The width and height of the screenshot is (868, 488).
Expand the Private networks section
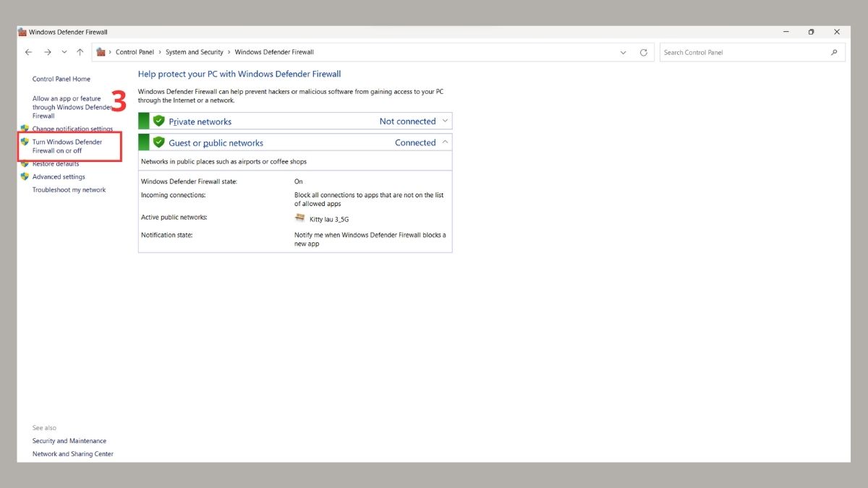coord(445,121)
